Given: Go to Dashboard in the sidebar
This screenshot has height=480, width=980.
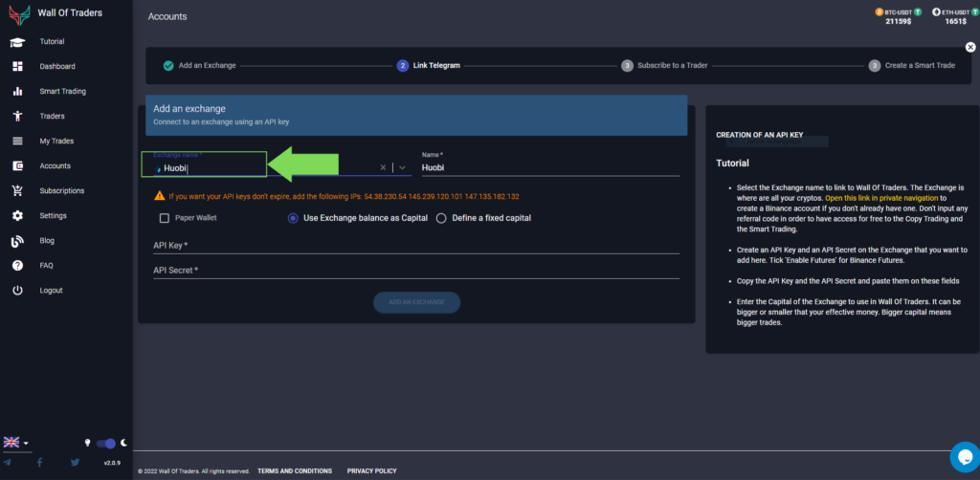Looking at the screenshot, I should tap(57, 66).
